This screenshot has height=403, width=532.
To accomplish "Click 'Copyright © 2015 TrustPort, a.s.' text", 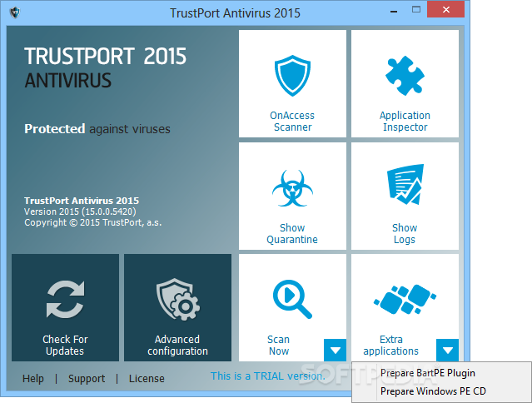I will (93, 222).
